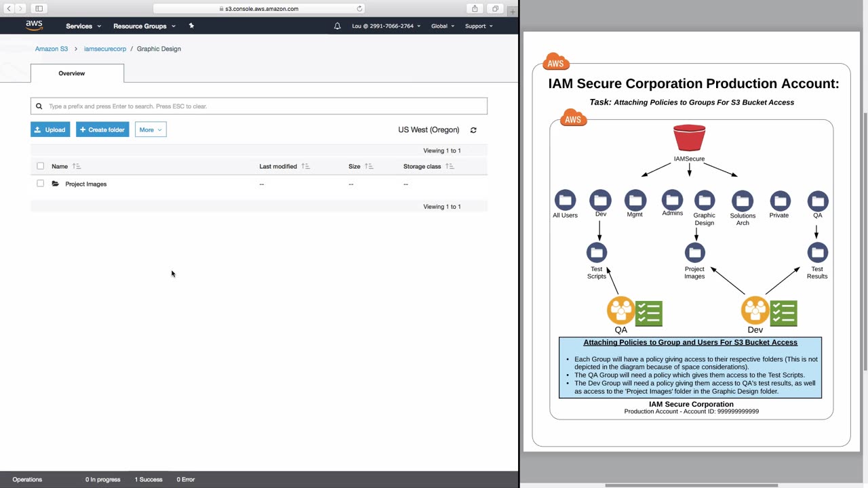Reload the page from the address bar

pyautogui.click(x=359, y=9)
